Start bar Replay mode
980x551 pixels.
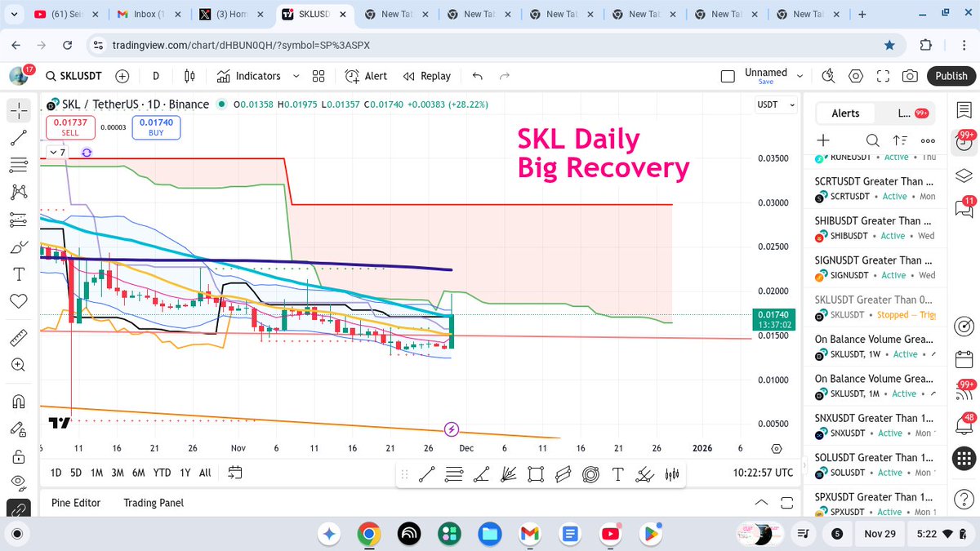pyautogui.click(x=427, y=76)
